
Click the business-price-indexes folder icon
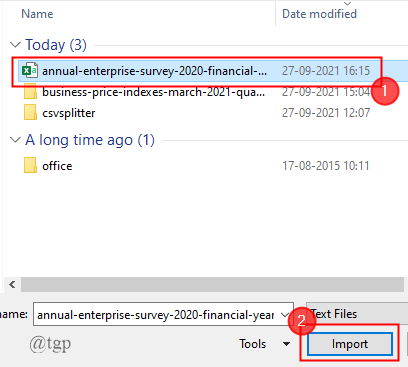(30, 92)
